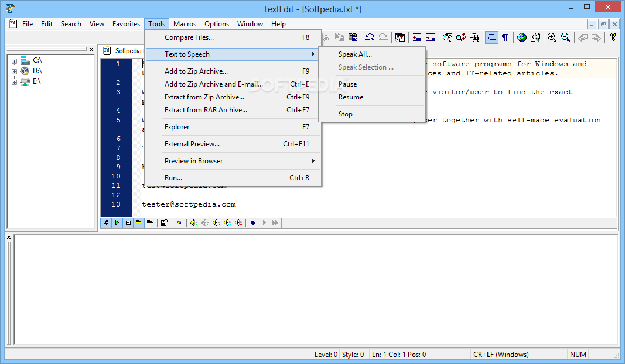Switch to the Softpedia.txt document tab
The width and height of the screenshot is (625, 364).
[x=124, y=50]
